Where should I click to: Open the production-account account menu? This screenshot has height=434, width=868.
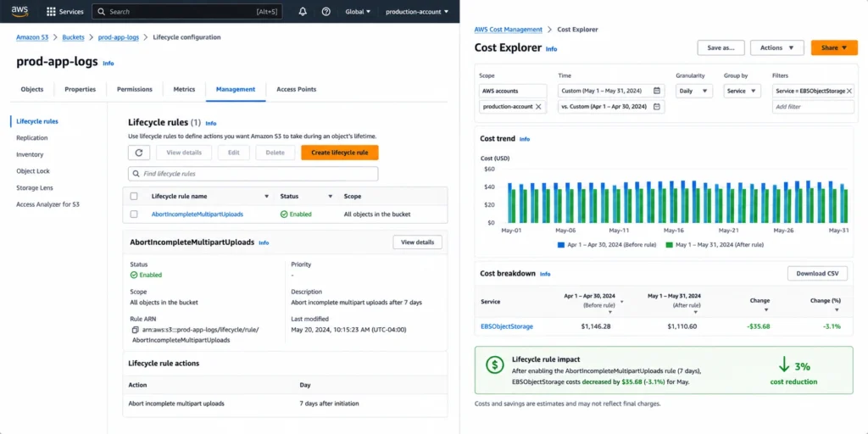click(x=417, y=12)
